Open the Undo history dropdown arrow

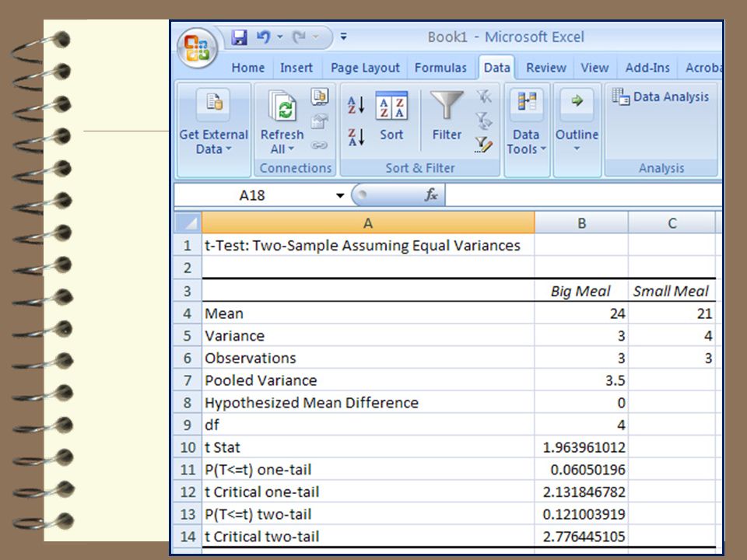pyautogui.click(x=279, y=37)
